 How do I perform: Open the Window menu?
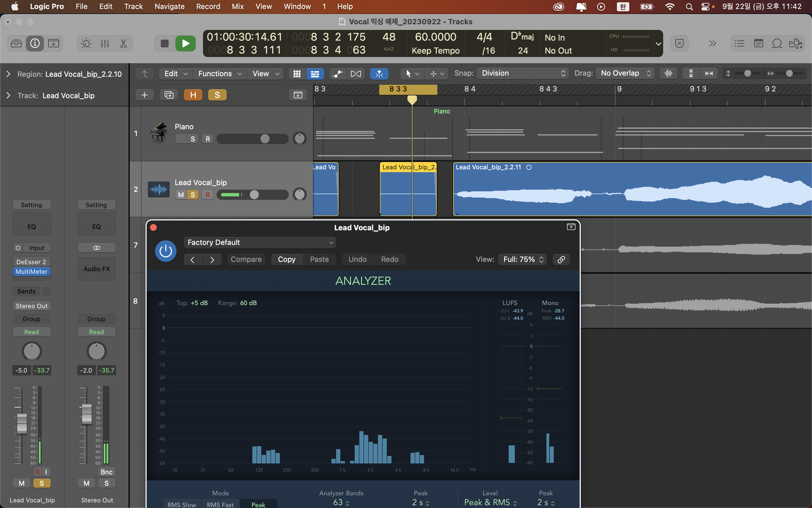coord(297,6)
